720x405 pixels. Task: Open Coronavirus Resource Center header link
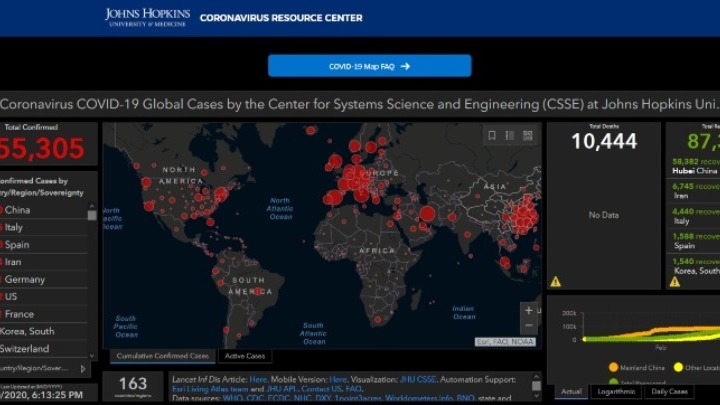click(281, 18)
